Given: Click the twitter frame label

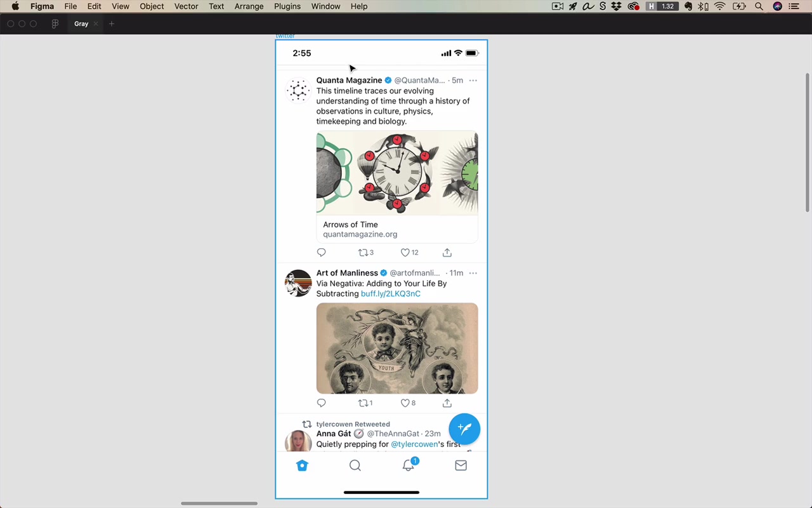Looking at the screenshot, I should (285, 36).
